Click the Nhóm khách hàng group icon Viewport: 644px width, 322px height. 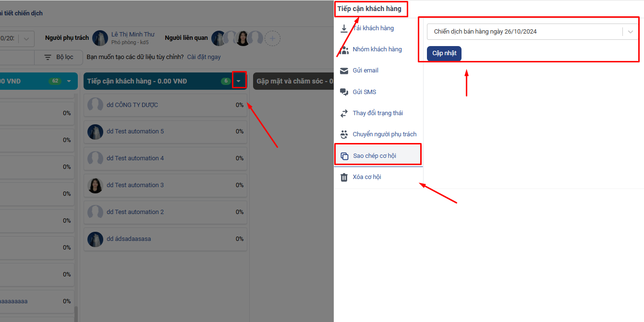pyautogui.click(x=344, y=49)
